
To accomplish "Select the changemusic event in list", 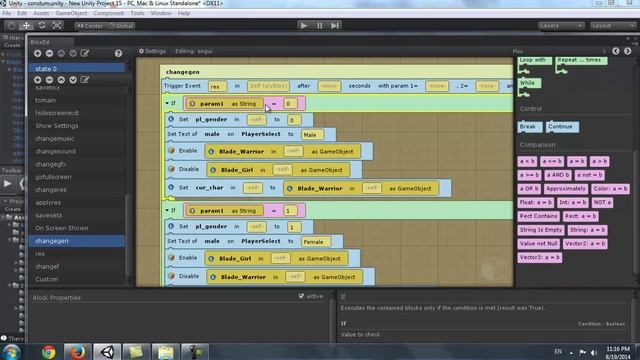I will [76, 138].
